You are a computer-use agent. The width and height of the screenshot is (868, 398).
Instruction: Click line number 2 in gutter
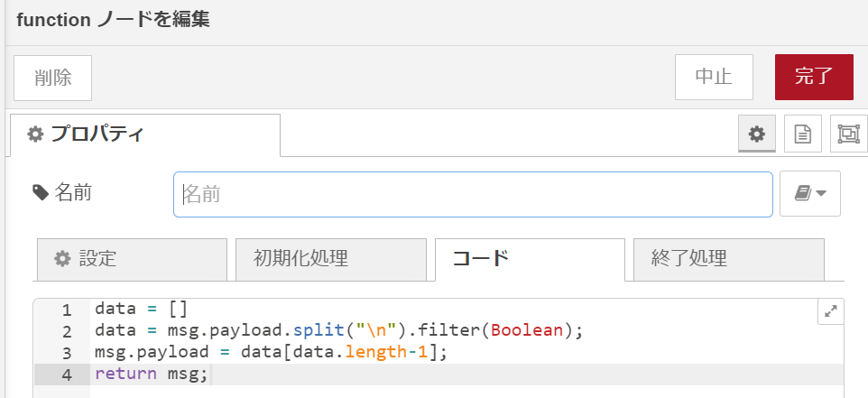[67, 331]
